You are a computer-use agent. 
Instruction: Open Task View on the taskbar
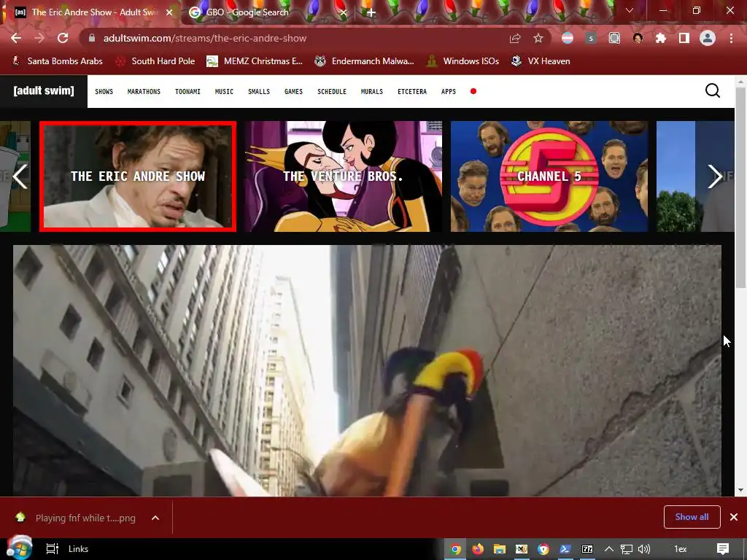tap(52, 549)
